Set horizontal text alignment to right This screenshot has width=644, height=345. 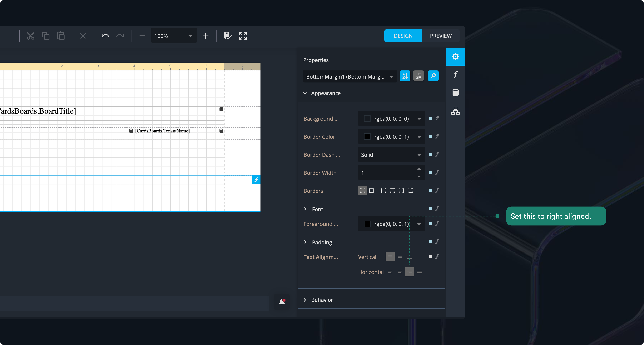point(409,272)
